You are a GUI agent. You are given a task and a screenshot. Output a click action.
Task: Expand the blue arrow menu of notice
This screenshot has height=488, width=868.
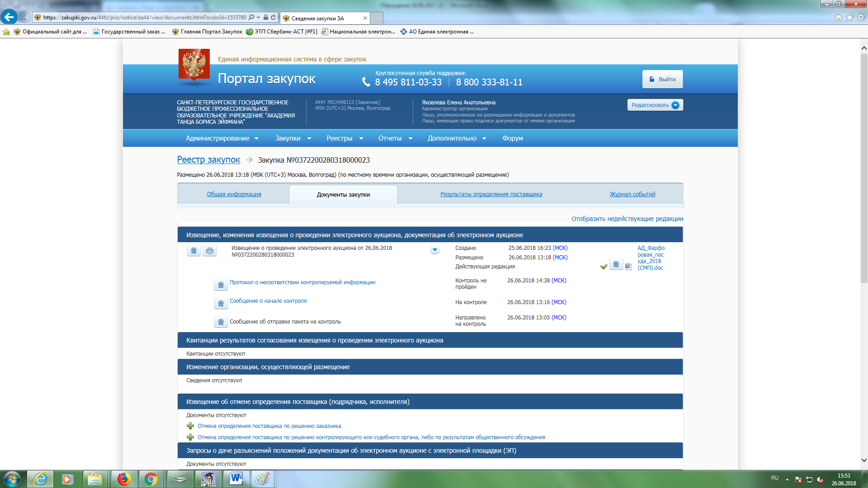(x=434, y=250)
